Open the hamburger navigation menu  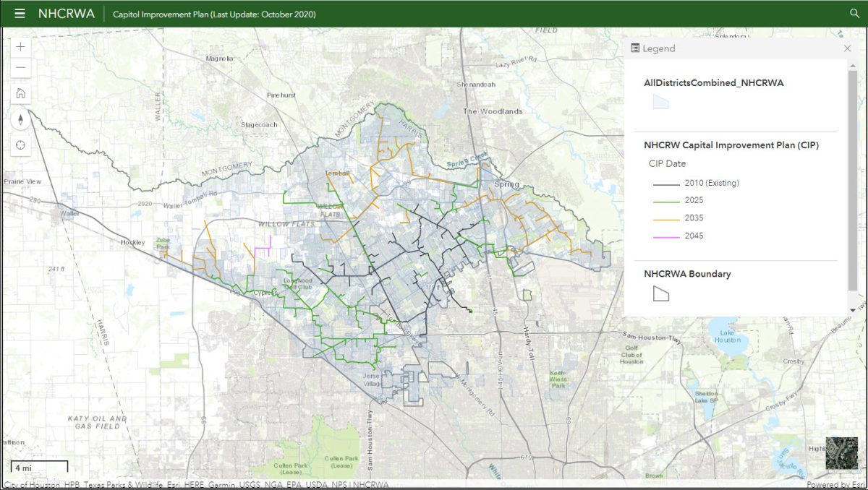[x=18, y=12]
